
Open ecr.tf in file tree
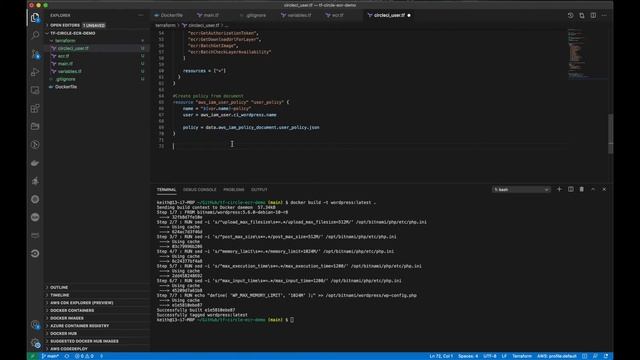pyautogui.click(x=97, y=56)
